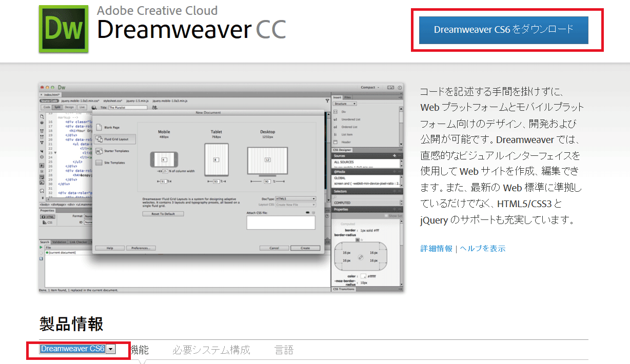Select Blank Page icon in pictured New Document dialog

pos(99,127)
